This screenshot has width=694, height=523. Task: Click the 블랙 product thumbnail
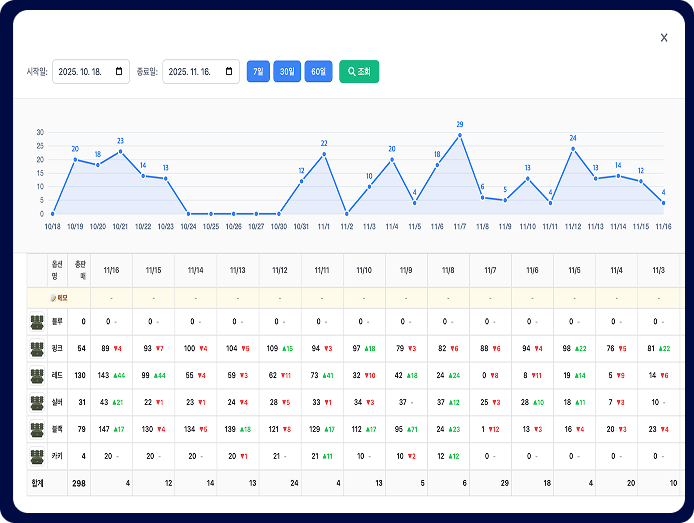tap(37, 429)
